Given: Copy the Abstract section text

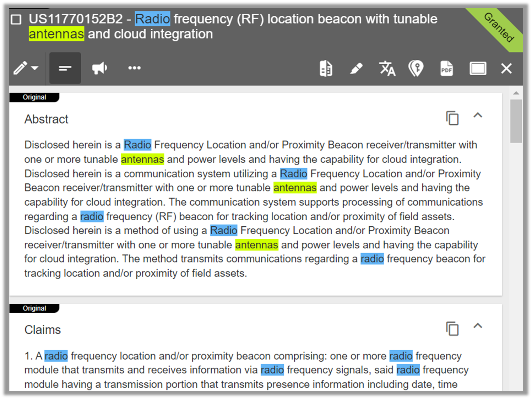Looking at the screenshot, I should tap(452, 118).
